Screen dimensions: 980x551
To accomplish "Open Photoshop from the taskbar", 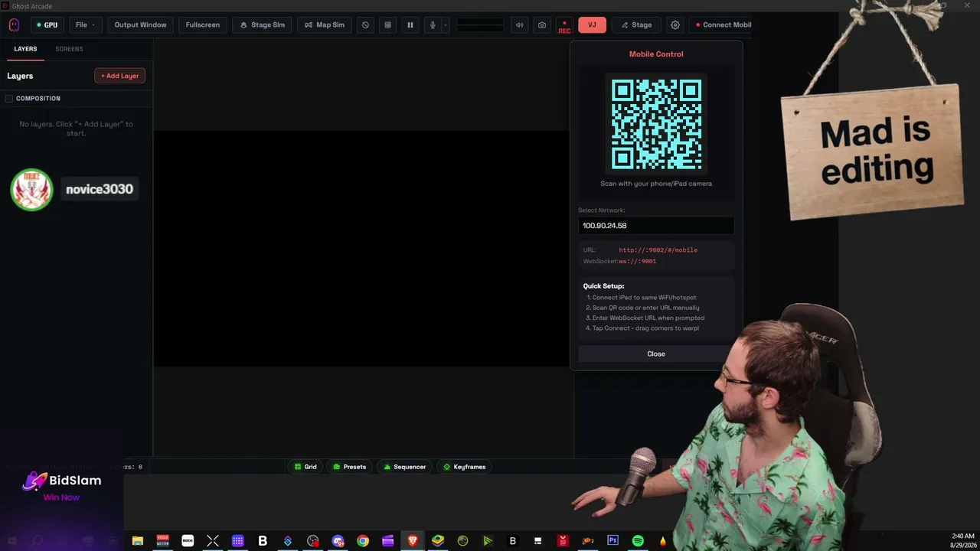I will tap(612, 540).
